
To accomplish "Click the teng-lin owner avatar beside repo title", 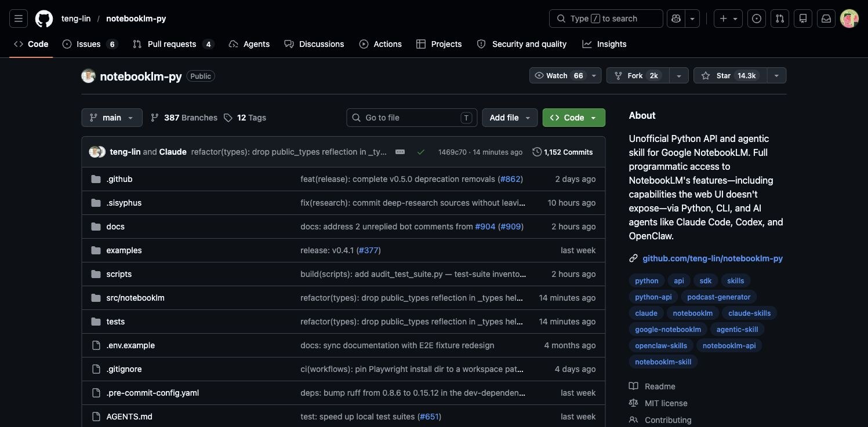I will [88, 76].
